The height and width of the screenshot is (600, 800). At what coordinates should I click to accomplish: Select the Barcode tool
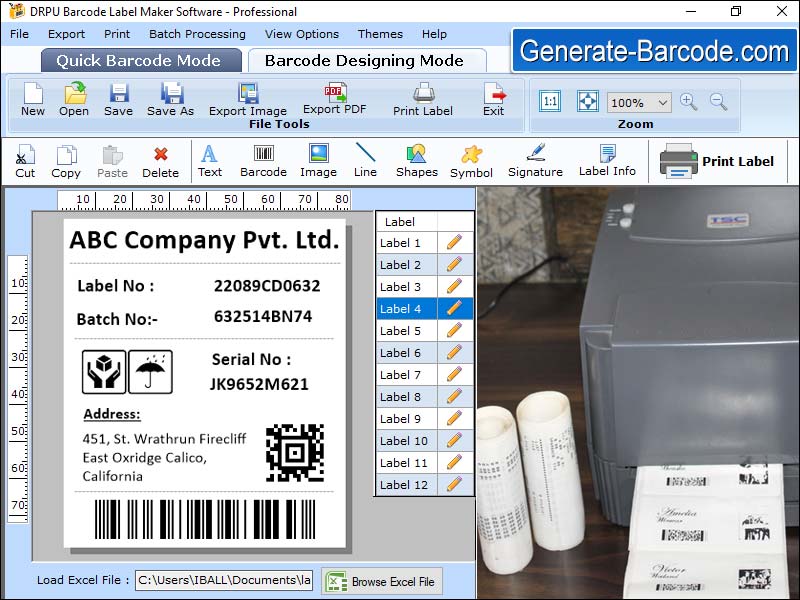pyautogui.click(x=264, y=161)
